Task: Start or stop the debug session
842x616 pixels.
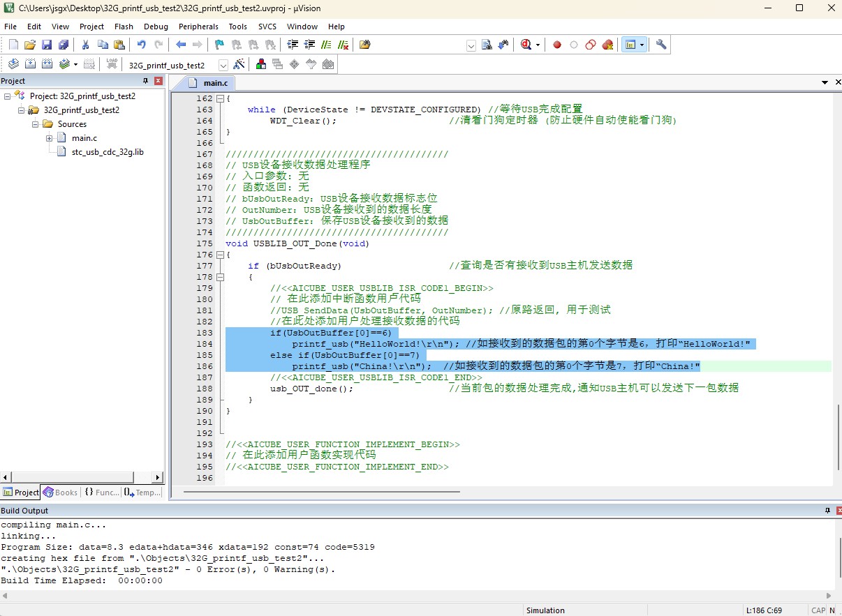Action: tap(526, 45)
